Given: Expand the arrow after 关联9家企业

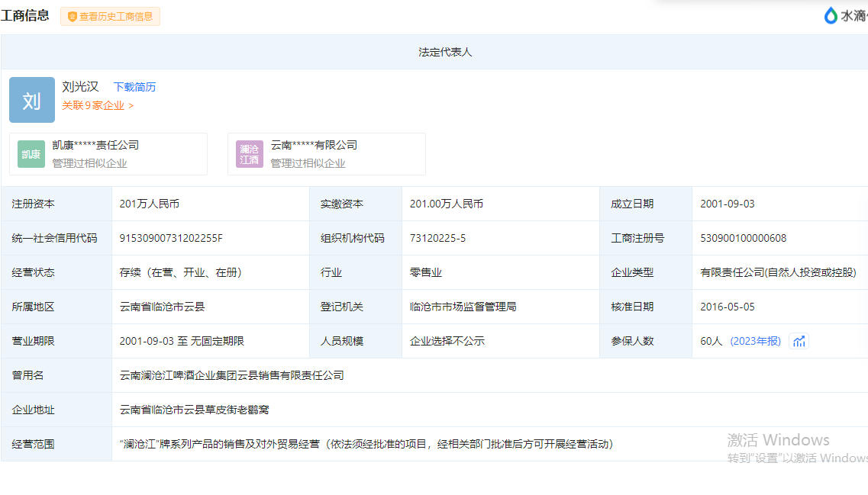Looking at the screenshot, I should coord(131,106).
